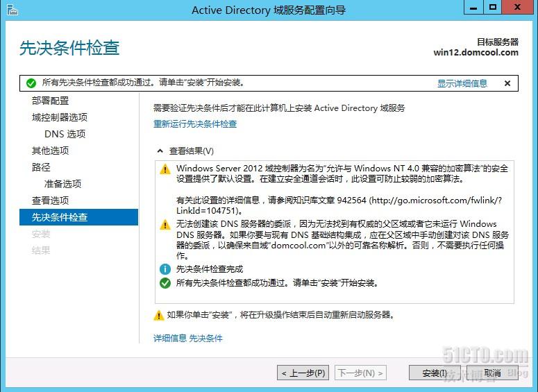Click greyed 下一步(N) button
The width and height of the screenshot is (538, 392).
click(360, 373)
